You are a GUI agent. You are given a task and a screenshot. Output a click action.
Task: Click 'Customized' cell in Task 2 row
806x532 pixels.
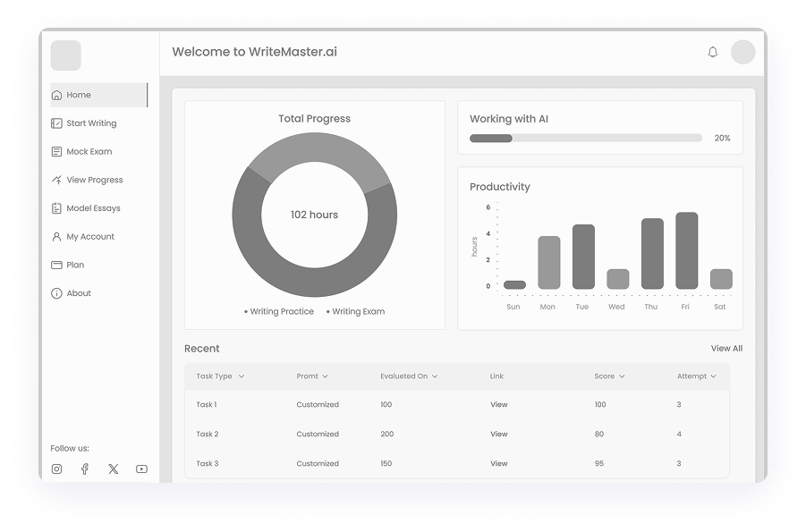318,434
